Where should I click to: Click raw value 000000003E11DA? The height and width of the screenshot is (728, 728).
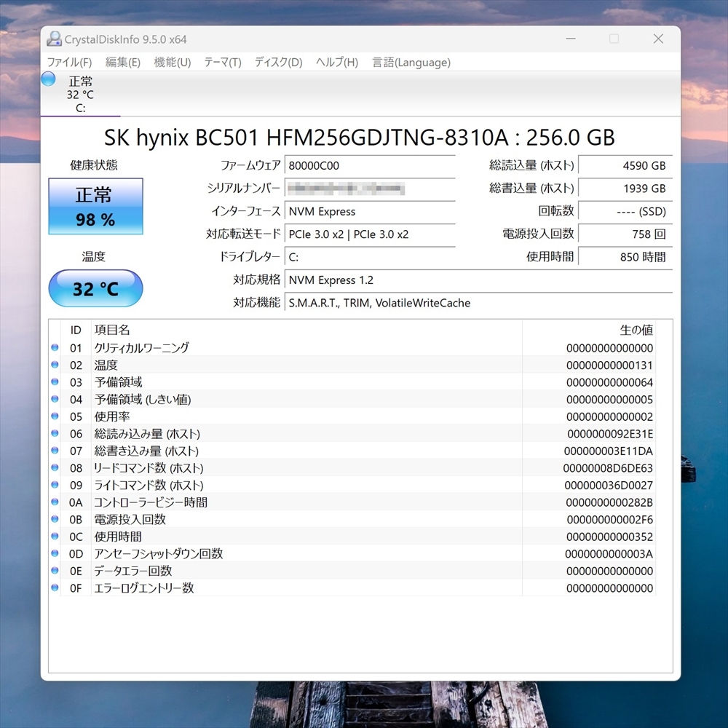(x=608, y=451)
